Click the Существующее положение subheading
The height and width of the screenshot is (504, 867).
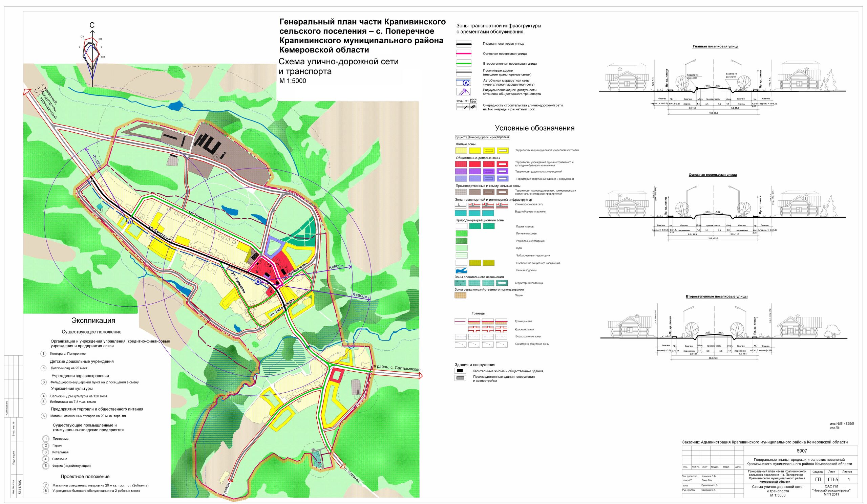point(91,332)
